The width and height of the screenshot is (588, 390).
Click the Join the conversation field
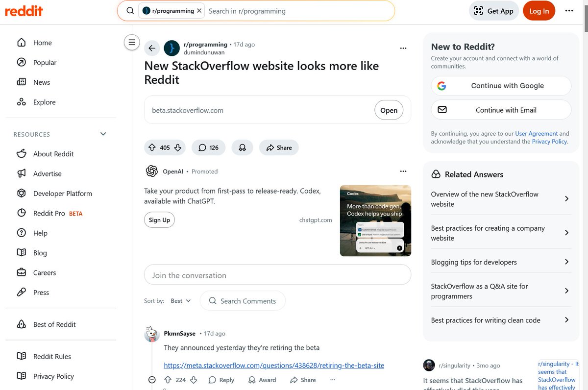277,275
